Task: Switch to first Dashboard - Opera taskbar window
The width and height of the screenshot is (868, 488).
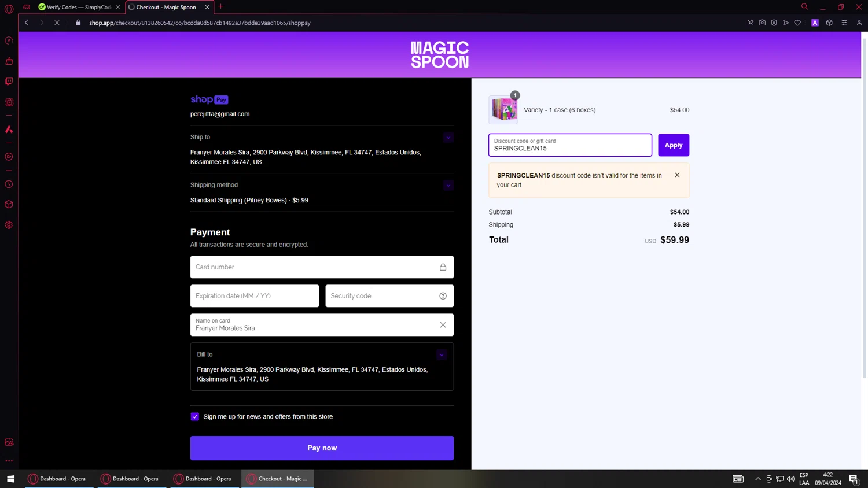Action: (58, 479)
